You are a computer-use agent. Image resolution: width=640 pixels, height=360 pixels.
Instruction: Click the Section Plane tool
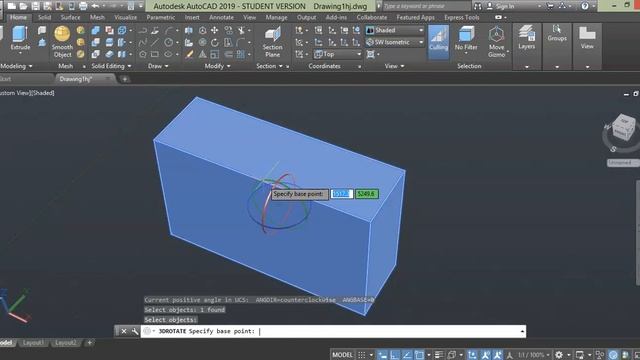272,42
